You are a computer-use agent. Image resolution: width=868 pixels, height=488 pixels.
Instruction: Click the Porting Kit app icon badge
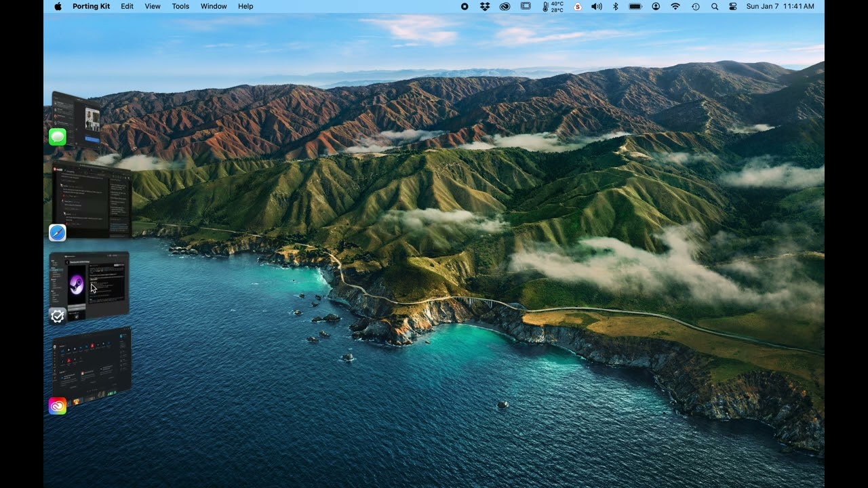point(58,316)
